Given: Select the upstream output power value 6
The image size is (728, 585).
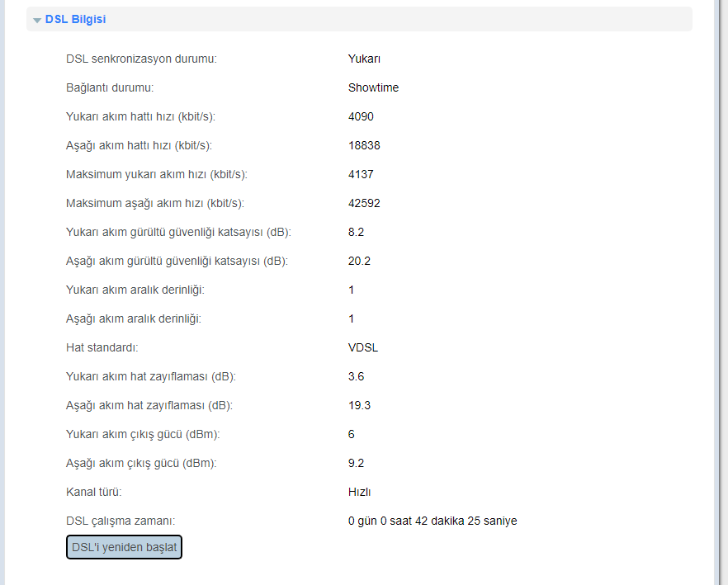Looking at the screenshot, I should [x=352, y=434].
